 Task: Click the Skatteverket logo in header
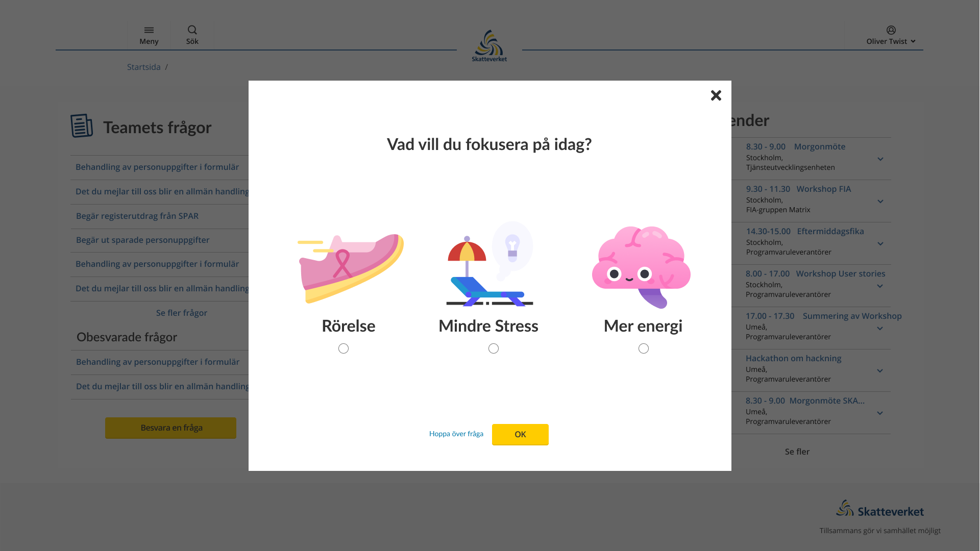click(x=489, y=46)
